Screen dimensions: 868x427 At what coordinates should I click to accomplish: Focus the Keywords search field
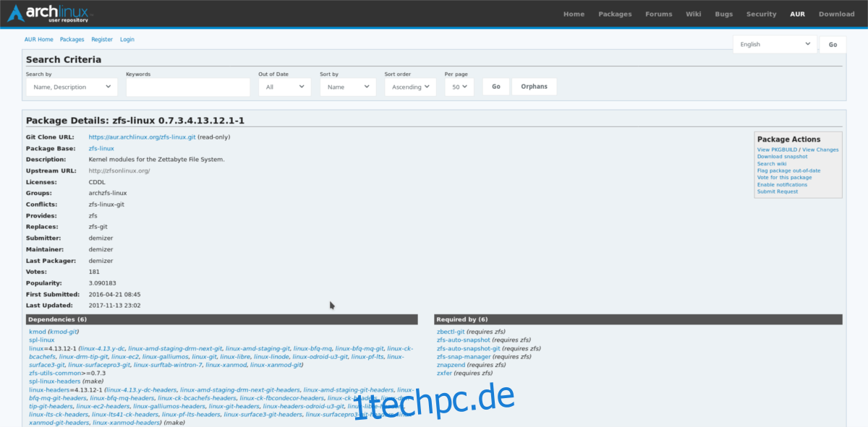click(188, 87)
